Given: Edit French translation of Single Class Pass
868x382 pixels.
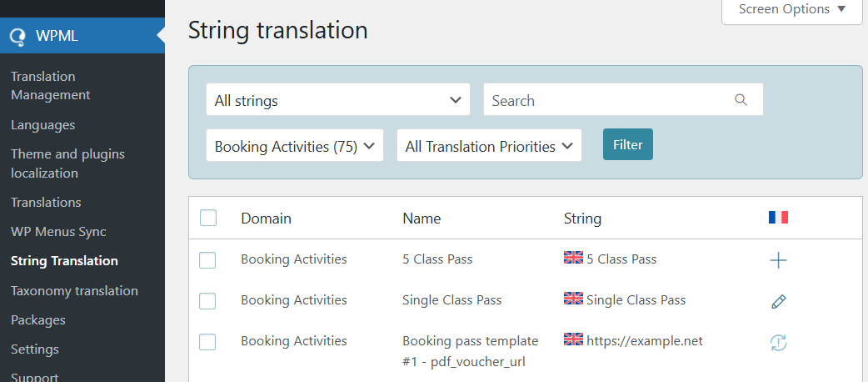Looking at the screenshot, I should point(778,302).
